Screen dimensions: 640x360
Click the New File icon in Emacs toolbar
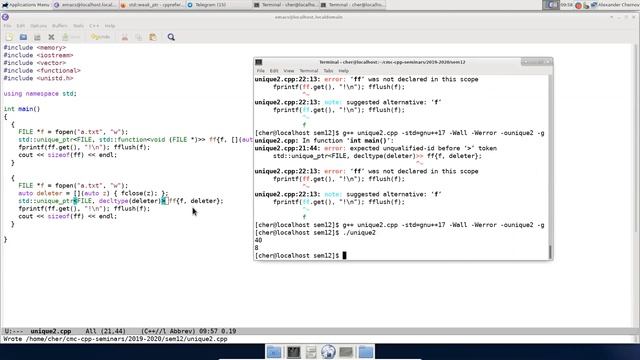(9, 37)
